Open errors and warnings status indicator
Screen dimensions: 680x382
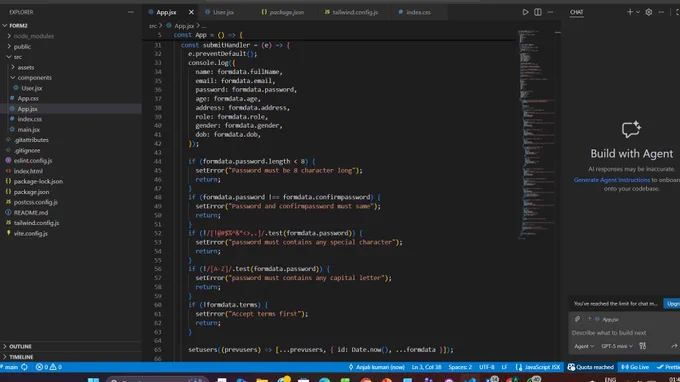(x=49, y=367)
